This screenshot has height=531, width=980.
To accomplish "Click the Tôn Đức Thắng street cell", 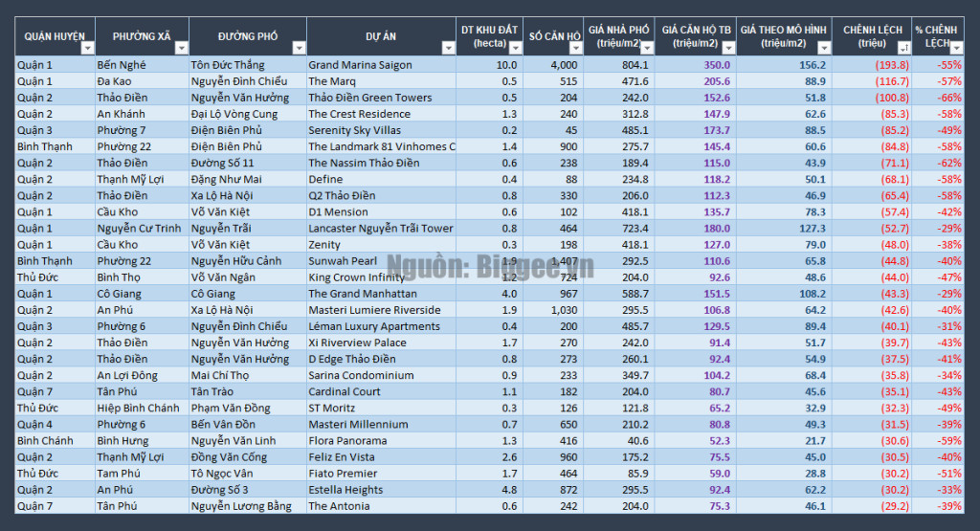I will pyautogui.click(x=248, y=65).
